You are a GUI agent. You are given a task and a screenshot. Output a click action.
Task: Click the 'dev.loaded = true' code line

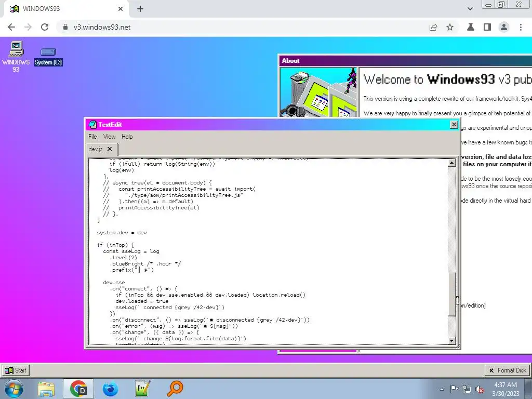[142, 301]
